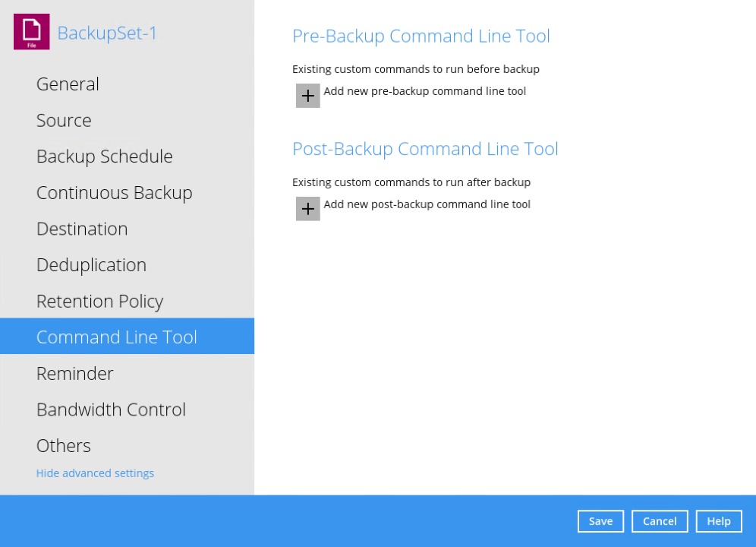Open the Retention Policy section
This screenshot has height=547, width=756.
click(99, 301)
